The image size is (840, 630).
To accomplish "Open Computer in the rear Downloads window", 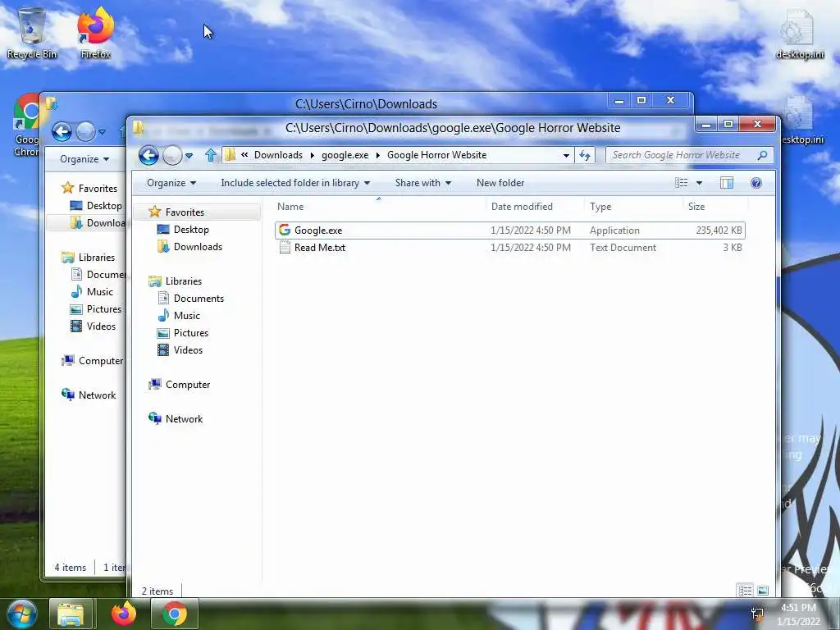I will pyautogui.click(x=100, y=361).
